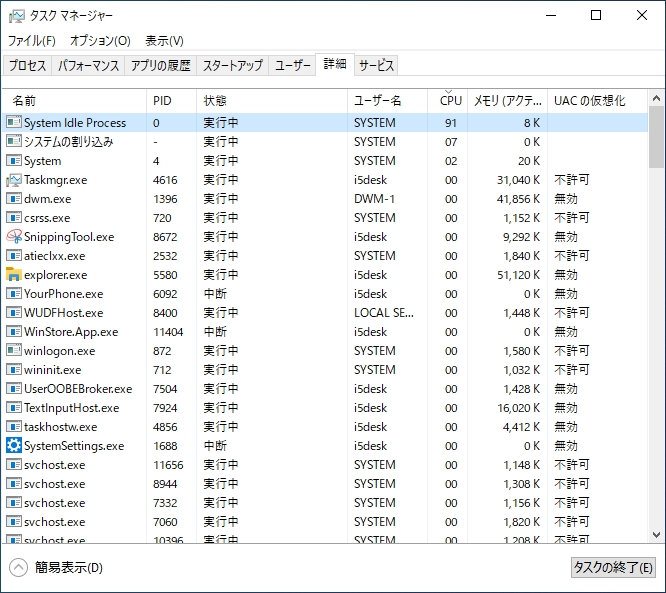Sort by the ユーザー名 column header
Image resolution: width=666 pixels, height=593 pixels.
click(387, 101)
